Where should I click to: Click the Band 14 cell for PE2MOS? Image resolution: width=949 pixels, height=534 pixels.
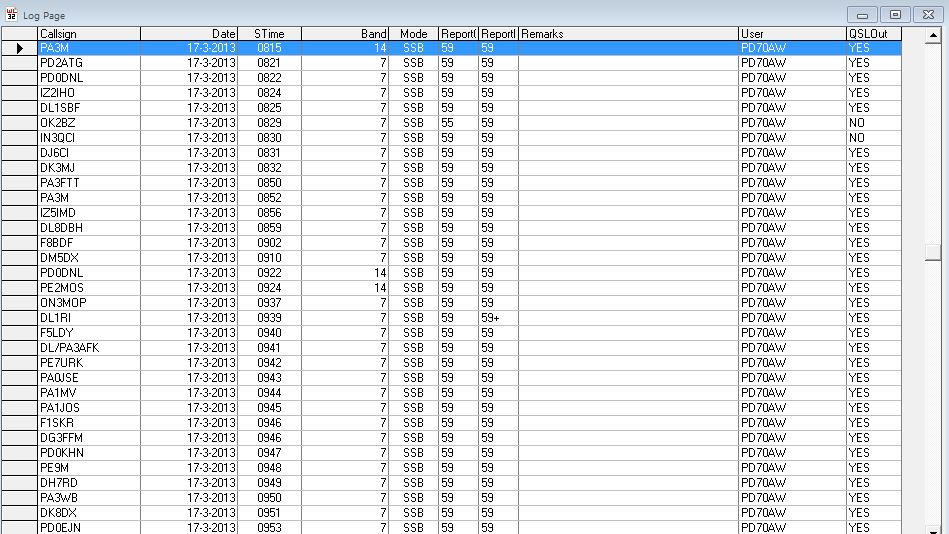click(344, 288)
